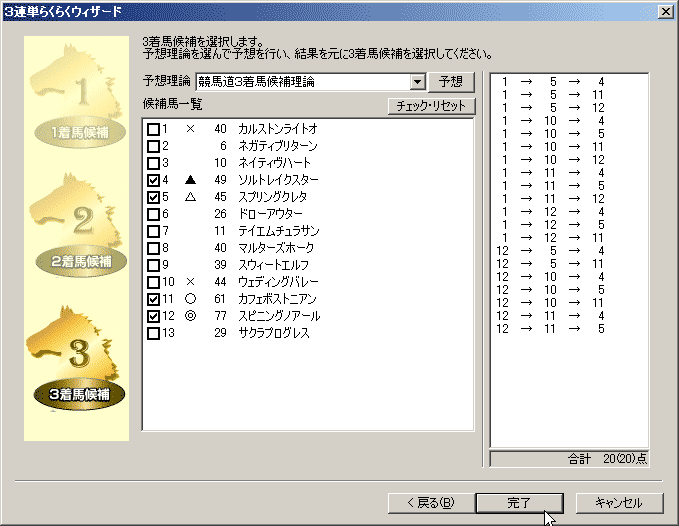Click the ◎ mark beside horse 12

(x=190, y=316)
